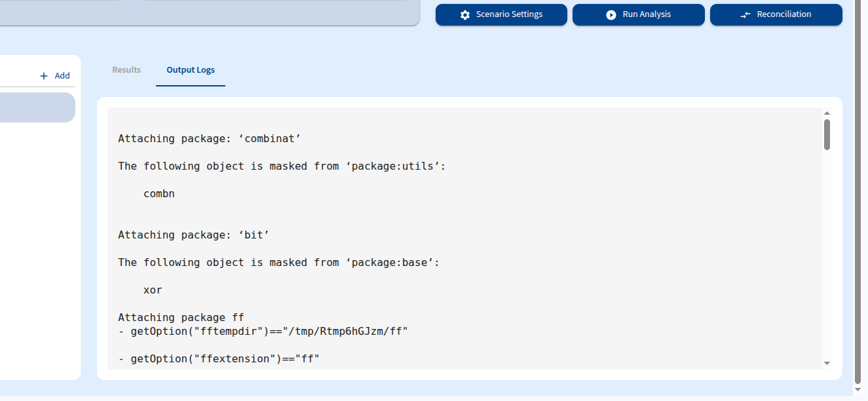Image resolution: width=868 pixels, height=401 pixels.
Task: Open the Reconciliation view
Action: tap(776, 14)
